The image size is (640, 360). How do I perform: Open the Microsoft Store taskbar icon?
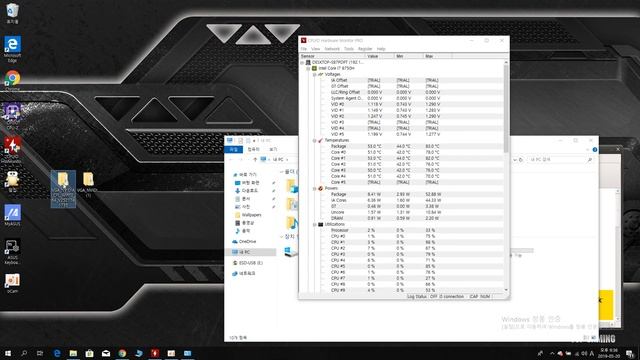click(89, 353)
